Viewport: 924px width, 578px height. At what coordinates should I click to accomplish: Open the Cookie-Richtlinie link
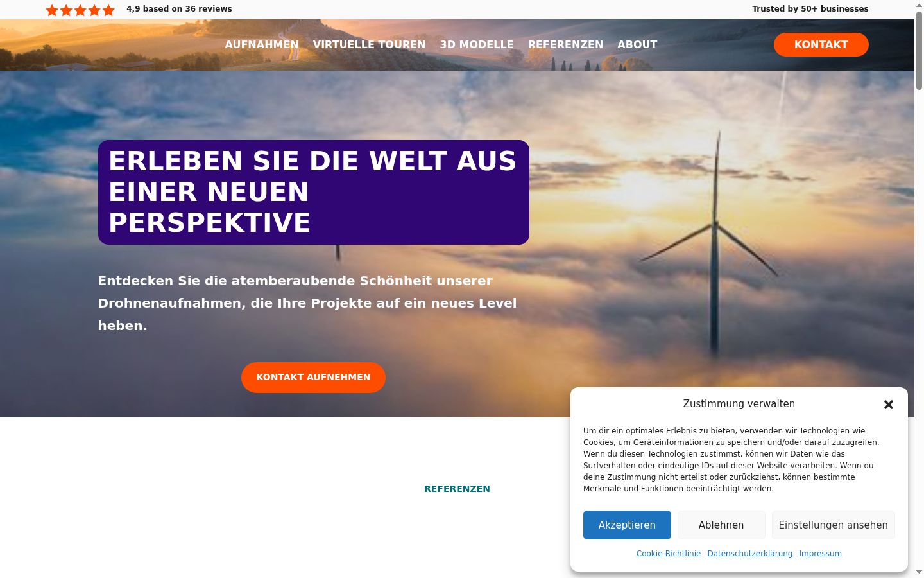point(669,553)
